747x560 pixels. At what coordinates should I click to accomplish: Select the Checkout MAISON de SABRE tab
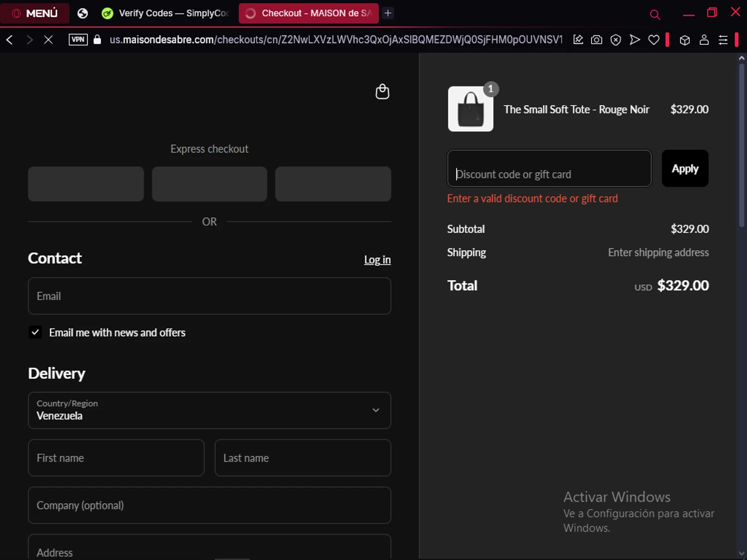point(309,13)
